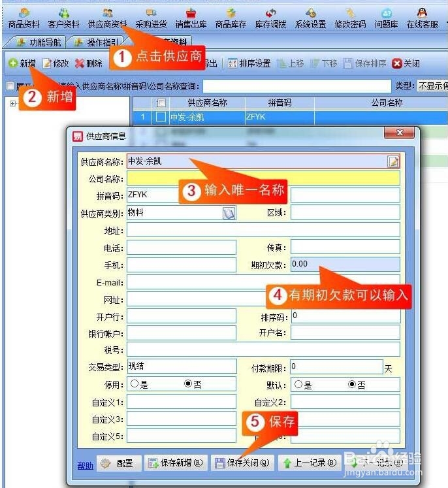
Task: Select 默认 否 radio button
Action: [x=352, y=384]
